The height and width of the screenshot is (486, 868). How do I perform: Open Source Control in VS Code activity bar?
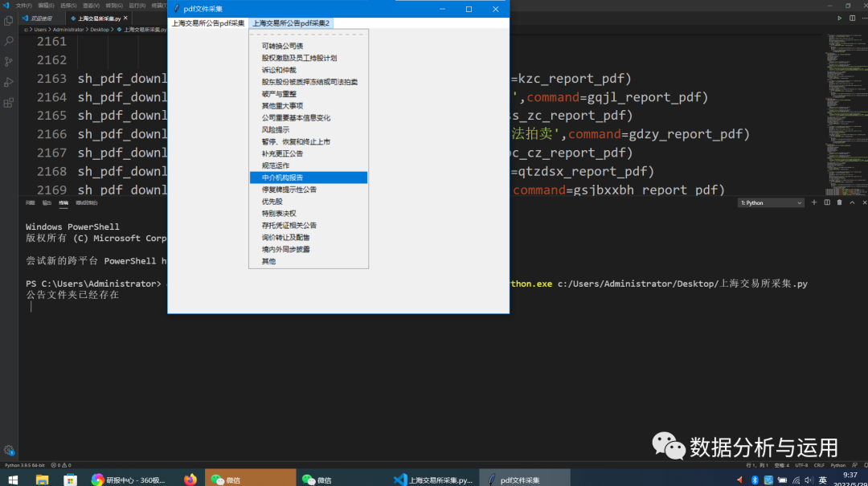click(8, 61)
